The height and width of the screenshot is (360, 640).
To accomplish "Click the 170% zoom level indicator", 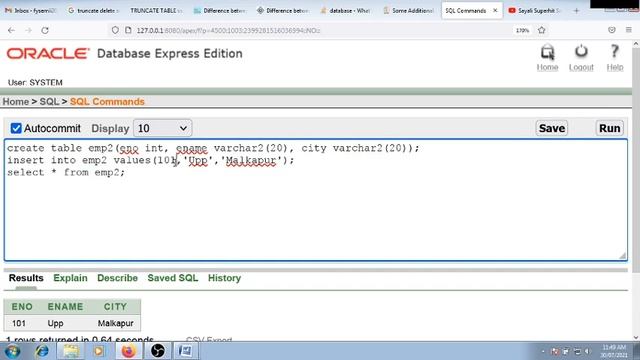I will coord(522,30).
